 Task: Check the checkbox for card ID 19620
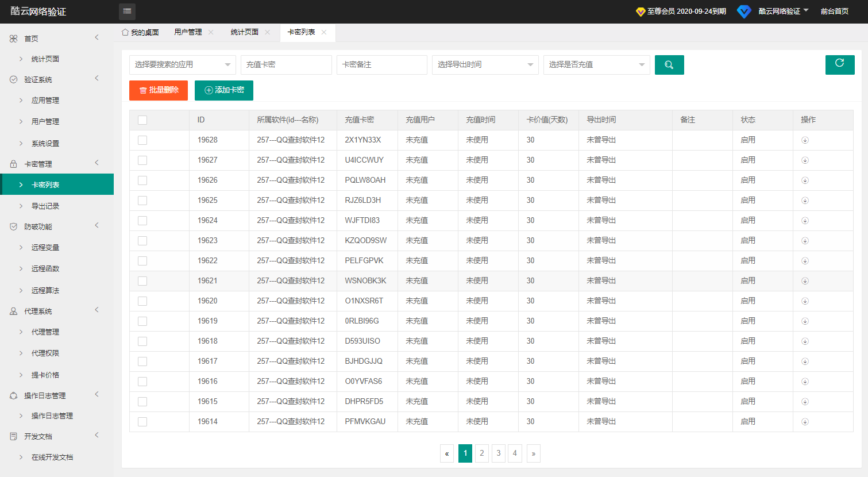coord(142,301)
